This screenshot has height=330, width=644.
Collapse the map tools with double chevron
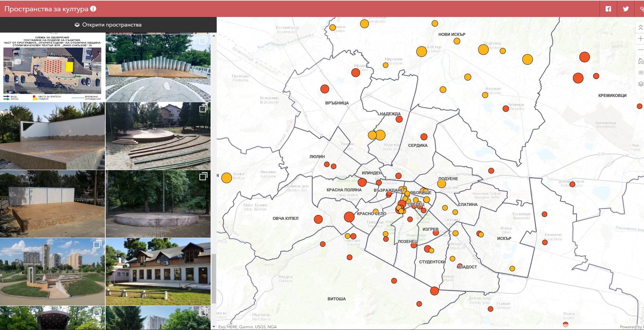click(x=640, y=27)
